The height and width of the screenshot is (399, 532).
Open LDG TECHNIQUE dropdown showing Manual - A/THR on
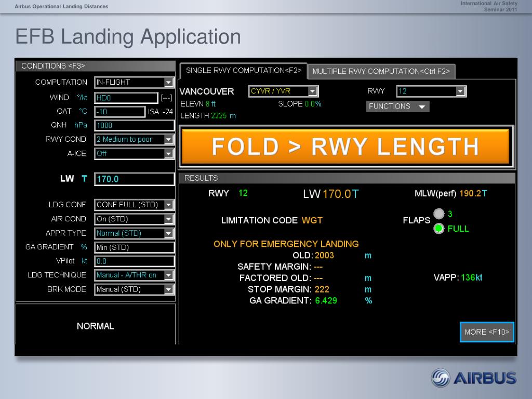135,275
